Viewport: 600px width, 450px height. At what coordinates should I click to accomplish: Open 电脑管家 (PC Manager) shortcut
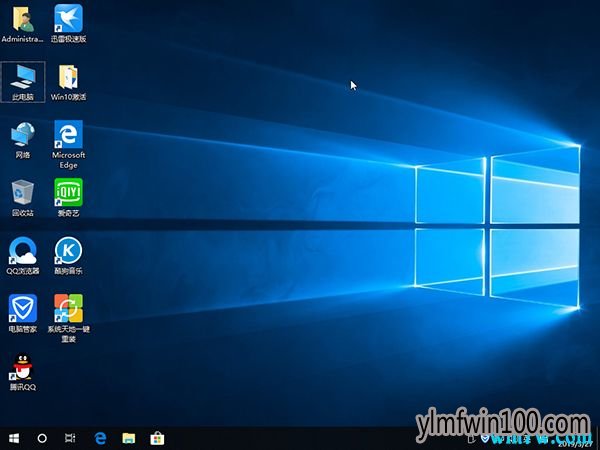coord(23,313)
